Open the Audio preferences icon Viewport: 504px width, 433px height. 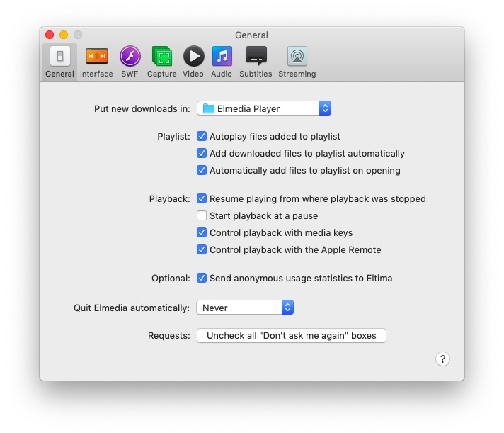(222, 56)
